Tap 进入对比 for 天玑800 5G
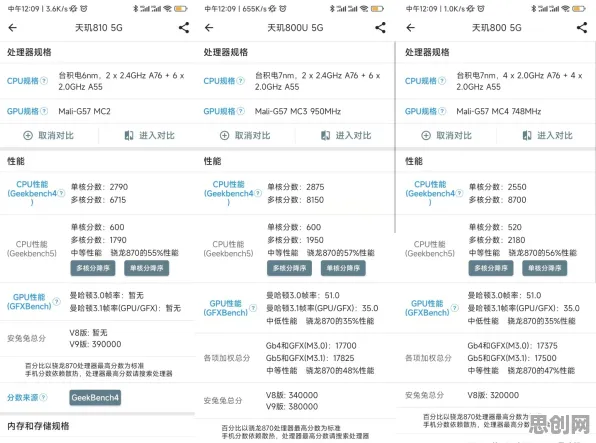Image resolution: width=596 pixels, height=443 pixels. [547, 135]
